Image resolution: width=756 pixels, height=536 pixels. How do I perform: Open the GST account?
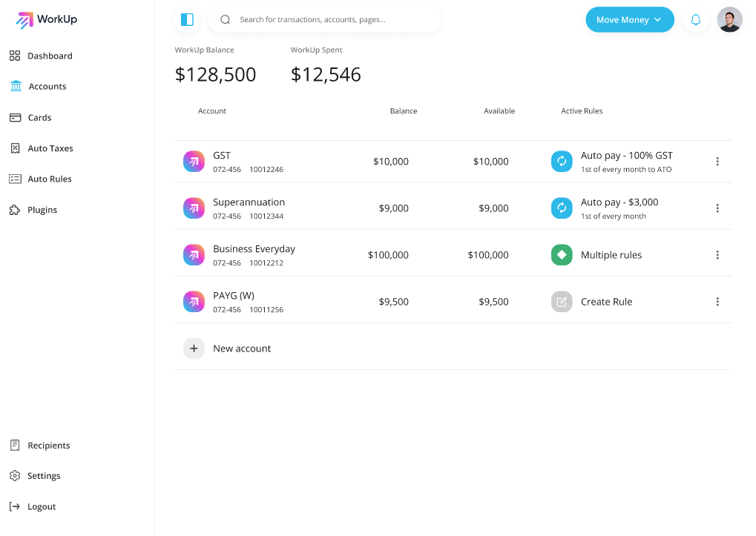pos(222,156)
